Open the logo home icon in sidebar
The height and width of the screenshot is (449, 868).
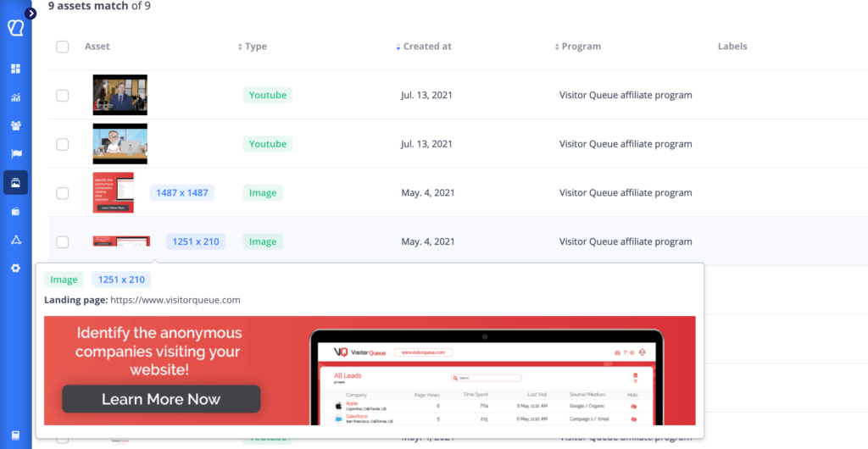coord(15,28)
